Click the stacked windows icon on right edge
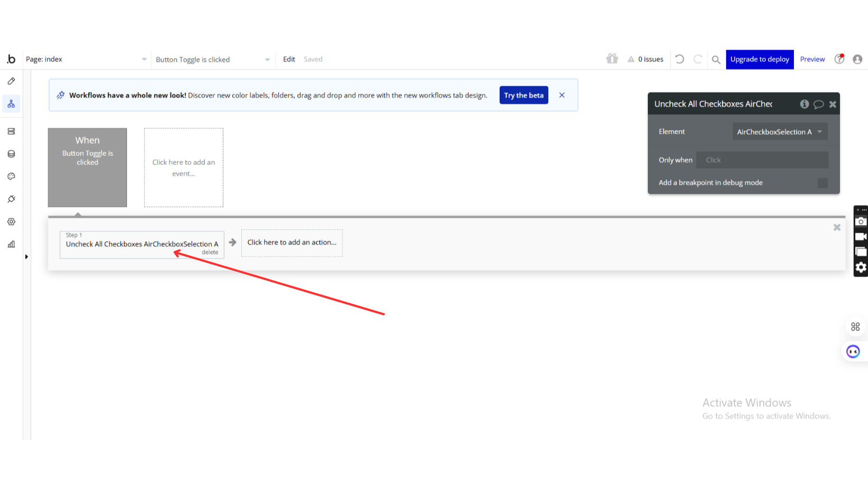The height and width of the screenshot is (489, 868). (861, 252)
